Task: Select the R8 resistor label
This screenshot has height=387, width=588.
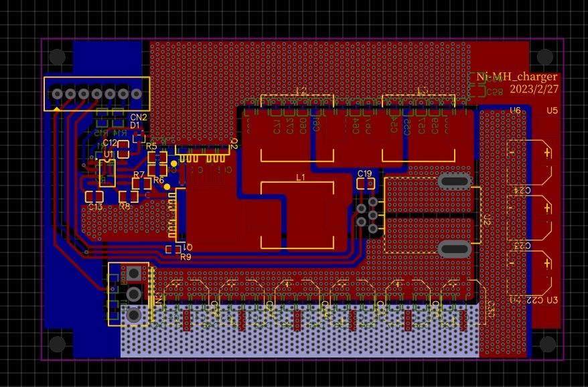Action: pyautogui.click(x=125, y=206)
